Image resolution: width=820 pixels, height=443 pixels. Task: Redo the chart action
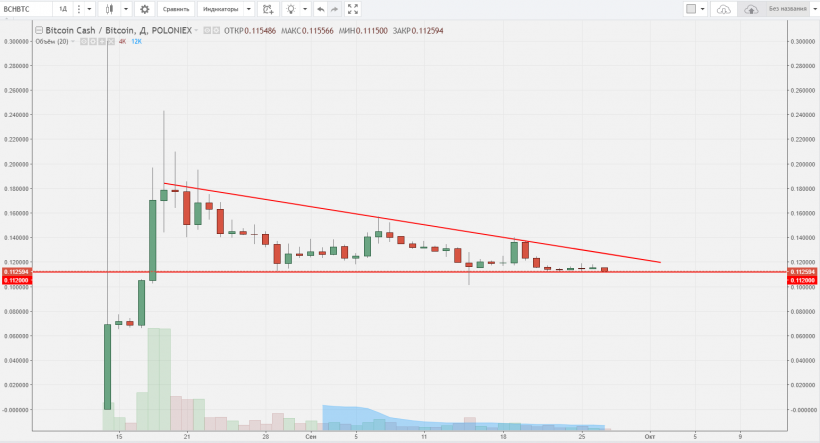335,9
